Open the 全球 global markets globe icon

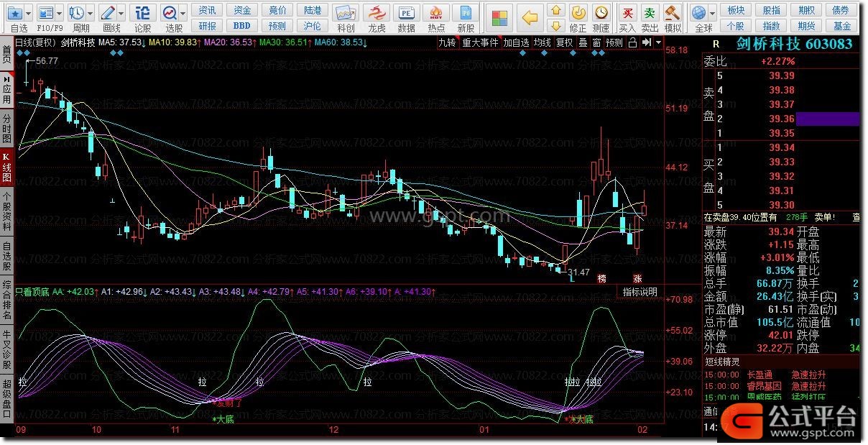pyautogui.click(x=698, y=13)
